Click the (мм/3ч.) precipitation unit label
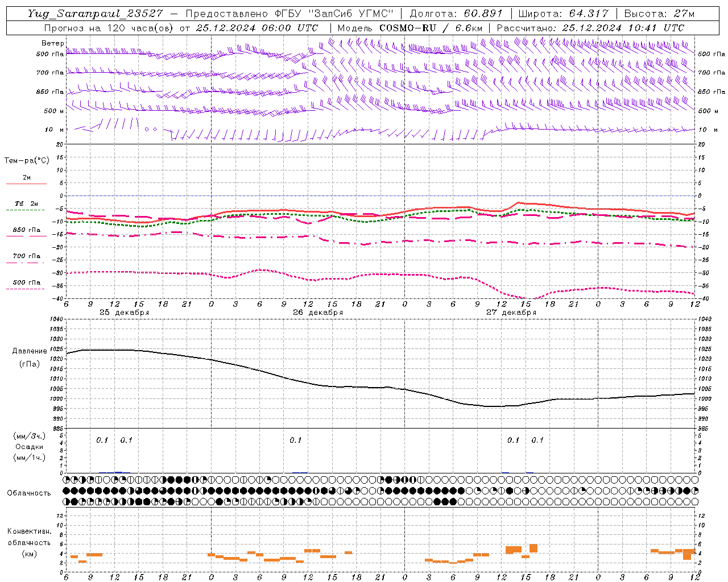728x582 pixels. (30, 436)
